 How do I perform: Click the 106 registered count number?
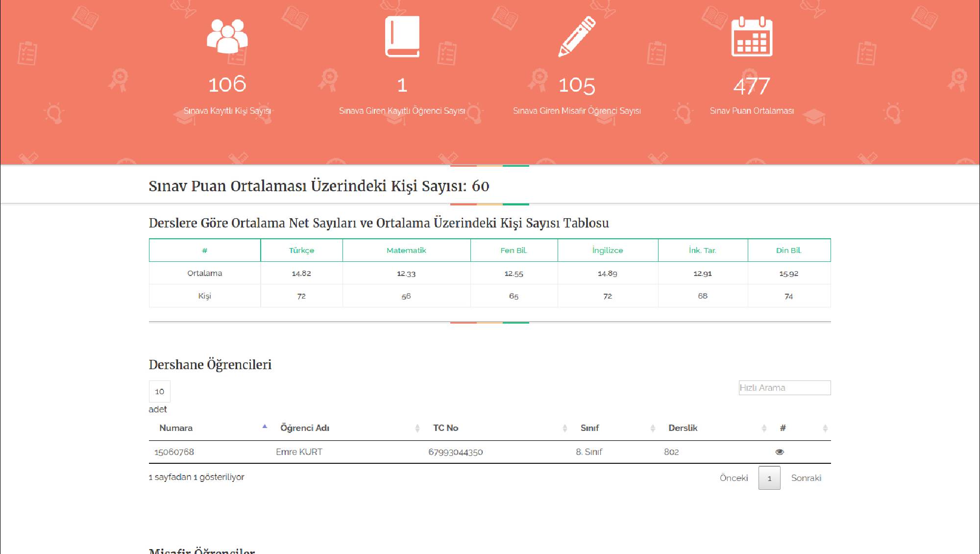[227, 85]
